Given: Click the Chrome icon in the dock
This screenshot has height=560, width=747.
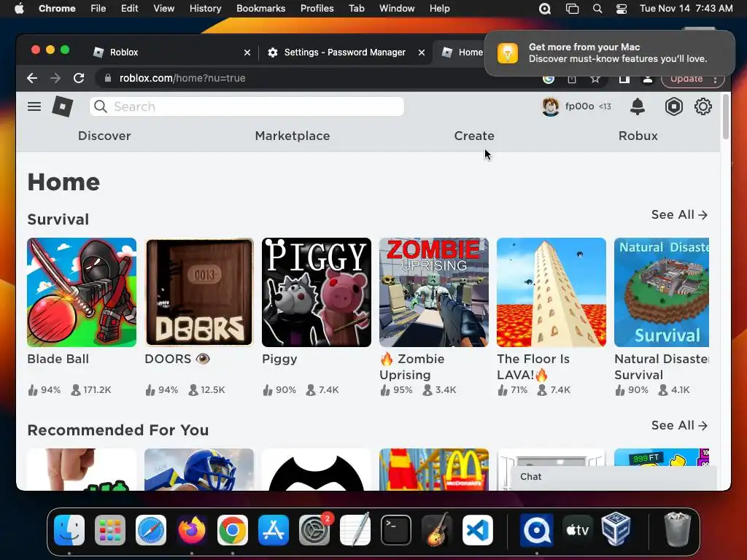Looking at the screenshot, I should tap(233, 529).
